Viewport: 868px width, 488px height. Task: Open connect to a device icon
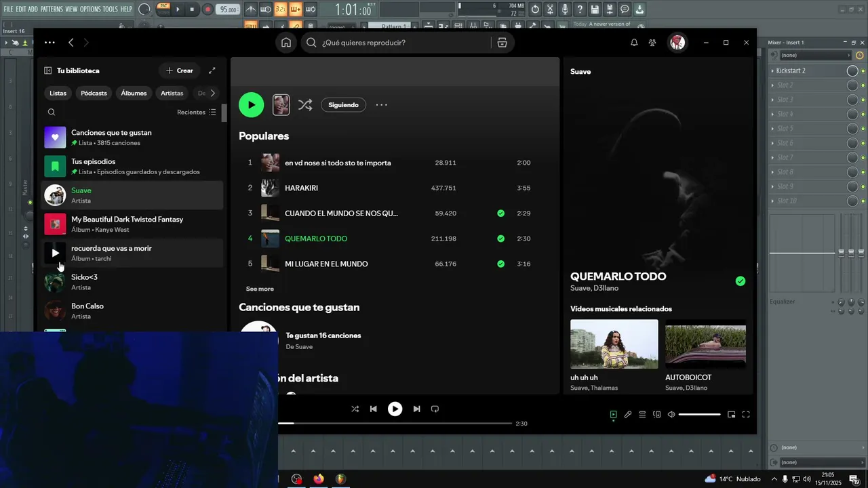[656, 415]
